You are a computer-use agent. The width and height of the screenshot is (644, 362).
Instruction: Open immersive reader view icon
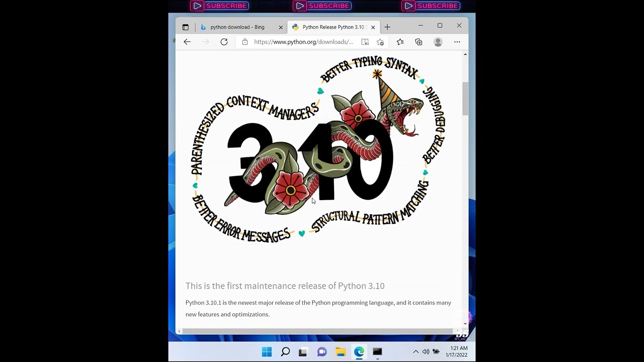pyautogui.click(x=365, y=42)
